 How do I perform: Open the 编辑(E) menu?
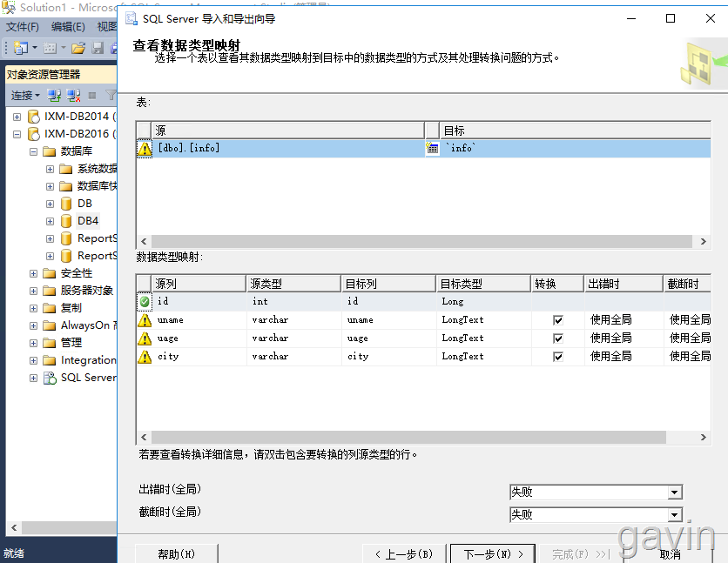point(68,27)
